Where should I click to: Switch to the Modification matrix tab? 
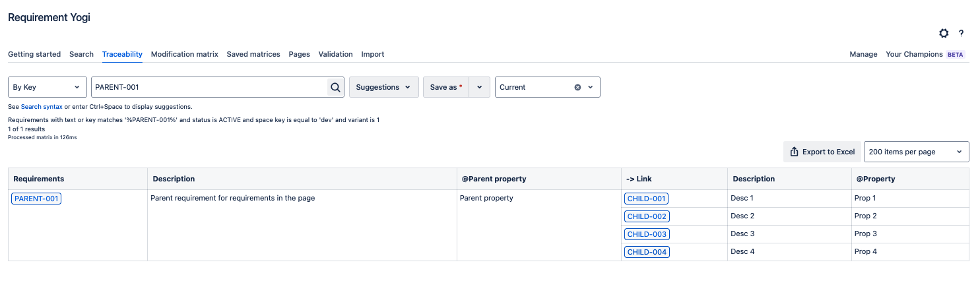(x=184, y=54)
